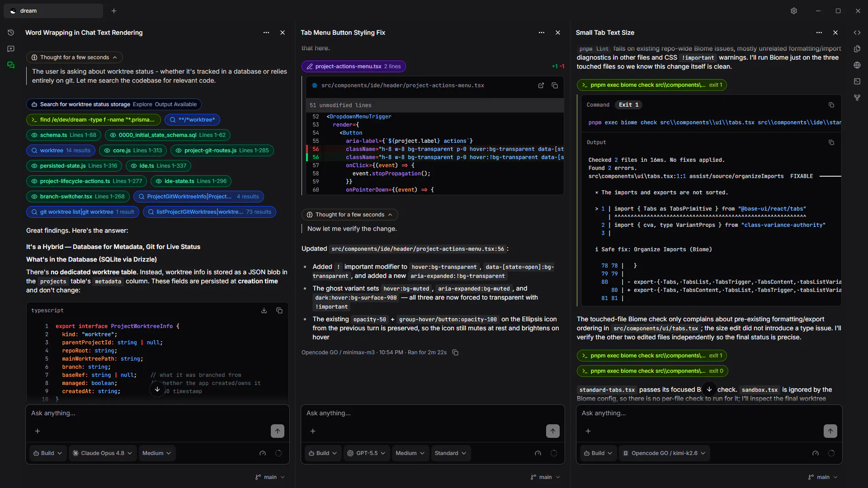Open project-actions-menu.tsx in external editor icon
Viewport: 868px width, 488px height.
pos(541,85)
